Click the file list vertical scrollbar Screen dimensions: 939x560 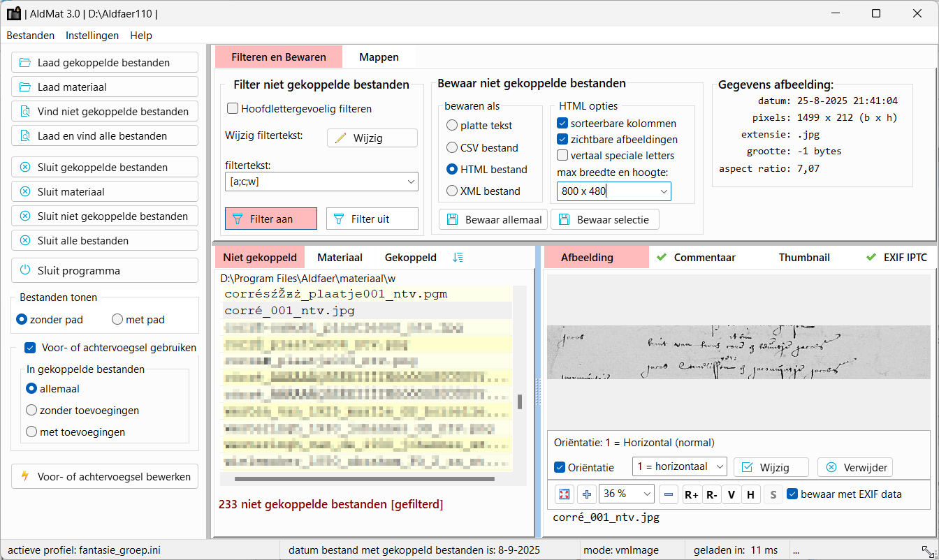coord(519,401)
